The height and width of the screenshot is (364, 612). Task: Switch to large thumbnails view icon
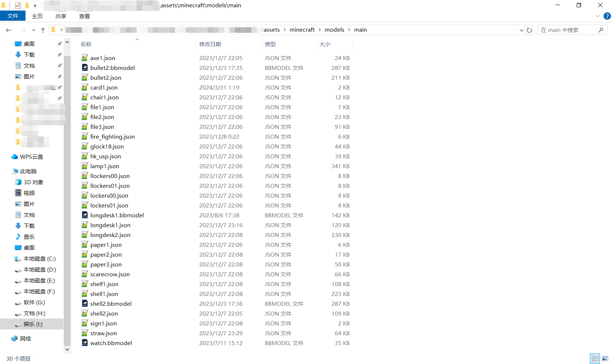(x=605, y=359)
